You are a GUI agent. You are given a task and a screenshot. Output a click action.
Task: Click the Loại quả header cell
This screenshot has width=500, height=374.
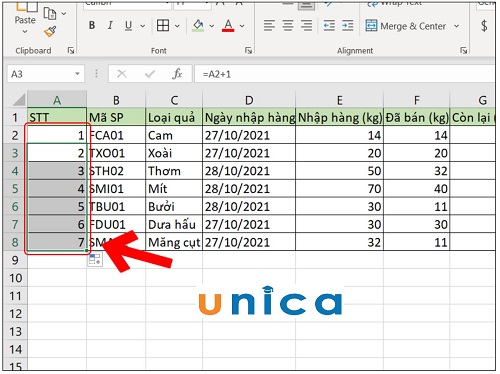pyautogui.click(x=174, y=117)
